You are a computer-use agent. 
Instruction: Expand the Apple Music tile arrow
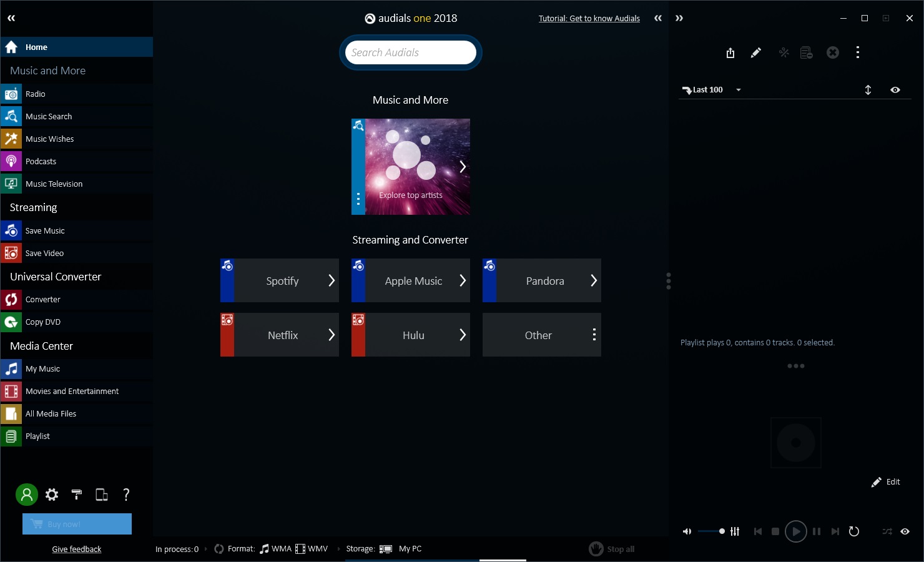tap(463, 281)
